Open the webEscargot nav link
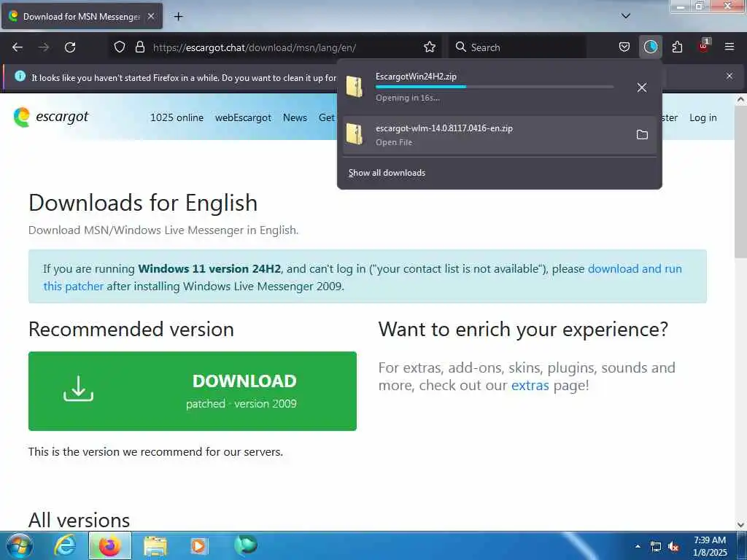Image resolution: width=747 pixels, height=560 pixels. [x=243, y=117]
